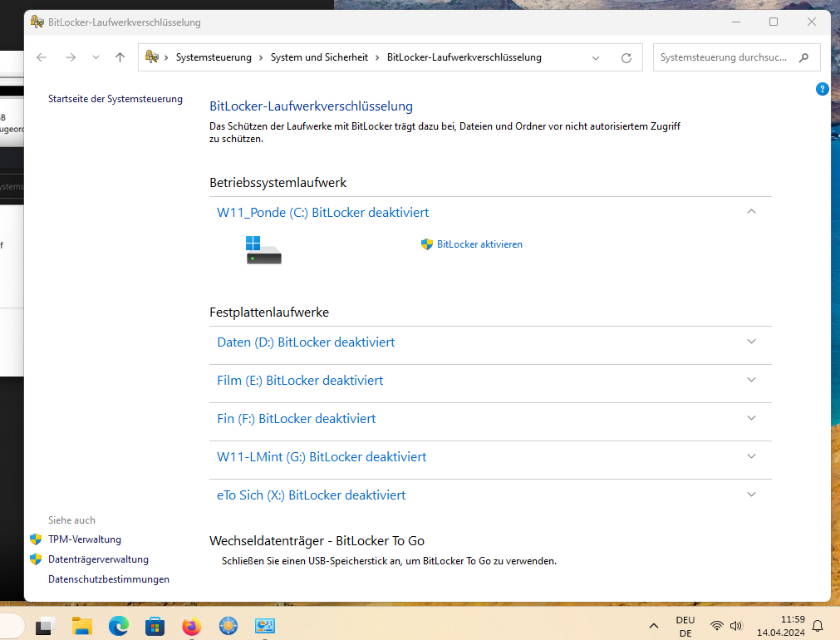Launch Firefox from taskbar
Screen dimensions: 840x640
coord(191,626)
